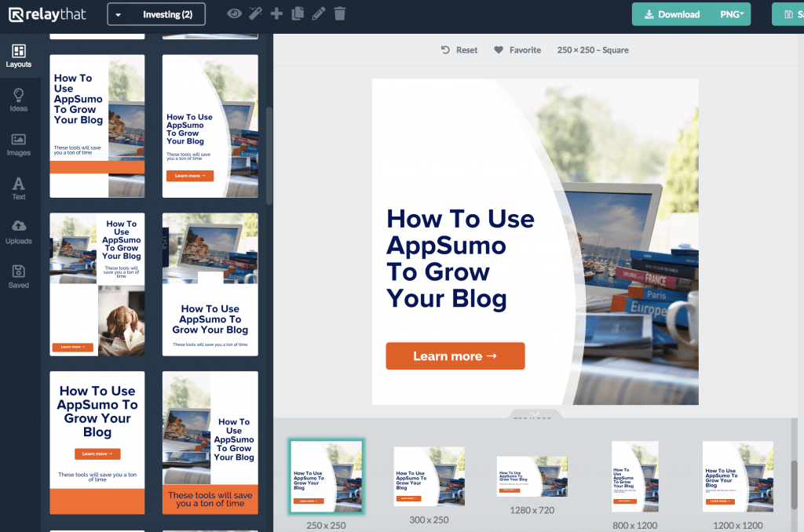804x532 pixels.
Task: Toggle the RelayThat logo in the top bar
Action: (47, 13)
